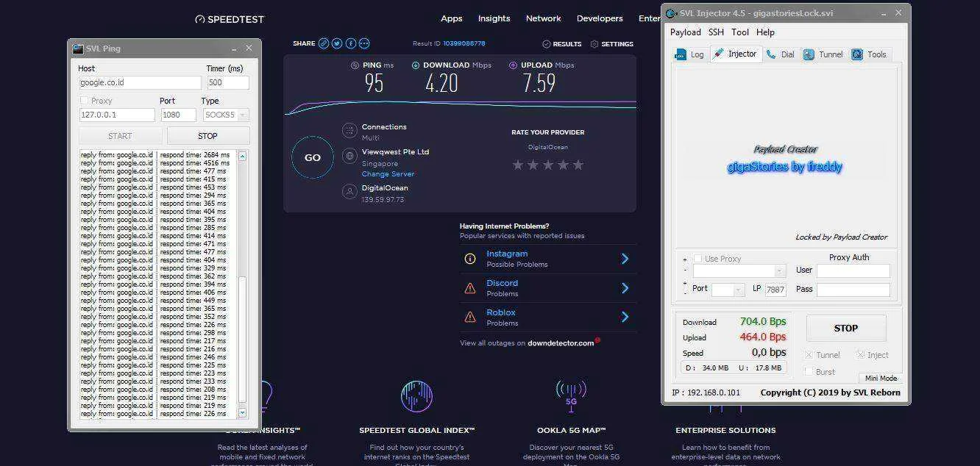Click the START button in SVL Ping
This screenshot has height=466, width=980.
click(120, 136)
